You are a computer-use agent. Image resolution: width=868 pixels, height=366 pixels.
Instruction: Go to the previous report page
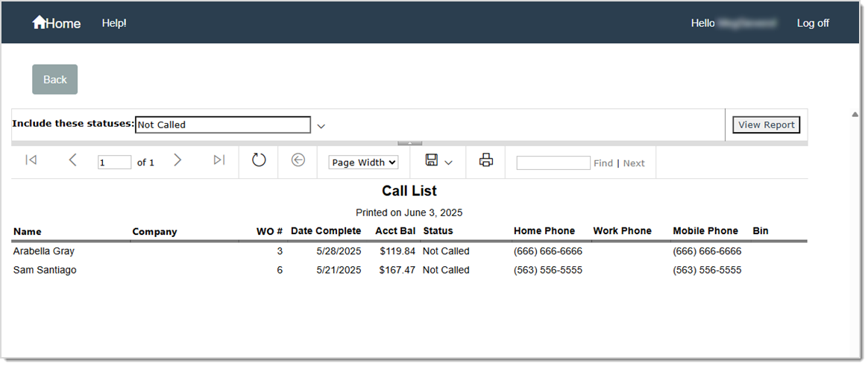coord(72,160)
